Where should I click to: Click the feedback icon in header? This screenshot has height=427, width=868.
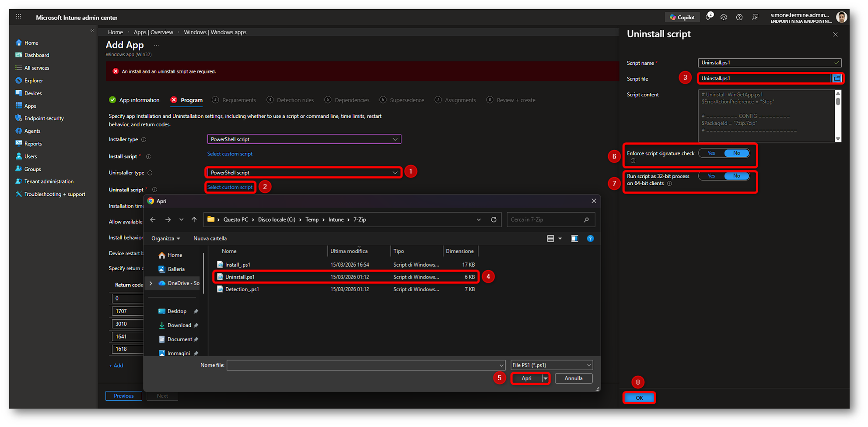(755, 18)
